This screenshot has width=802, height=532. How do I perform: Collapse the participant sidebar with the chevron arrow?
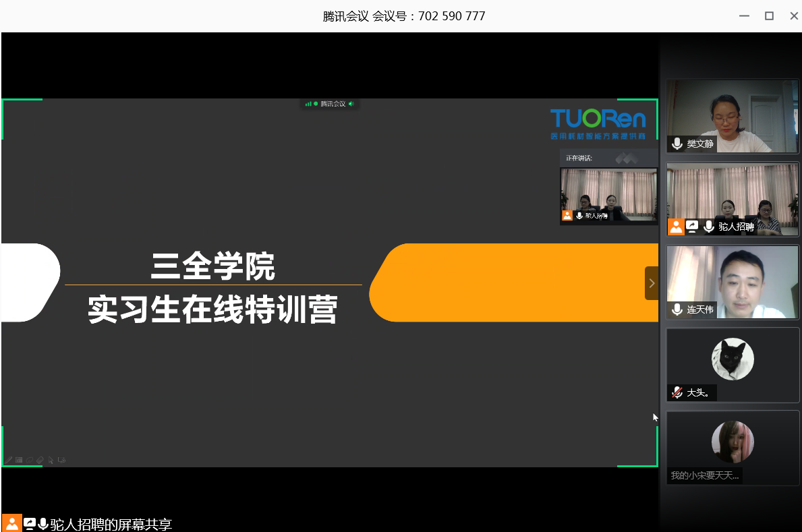click(651, 283)
